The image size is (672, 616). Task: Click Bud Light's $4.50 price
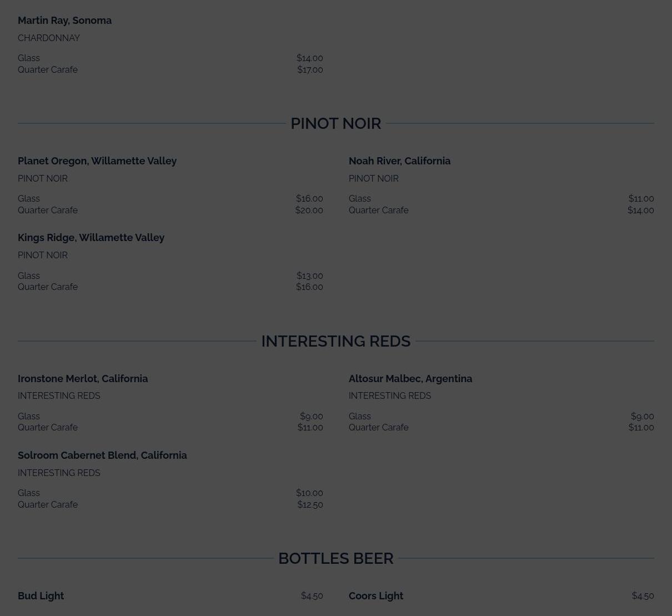[312, 596]
